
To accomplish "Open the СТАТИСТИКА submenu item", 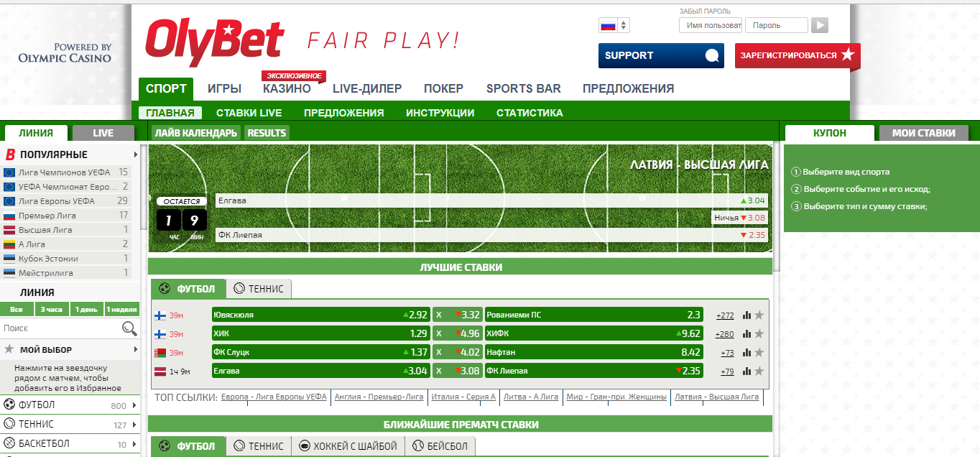I will coord(530,113).
